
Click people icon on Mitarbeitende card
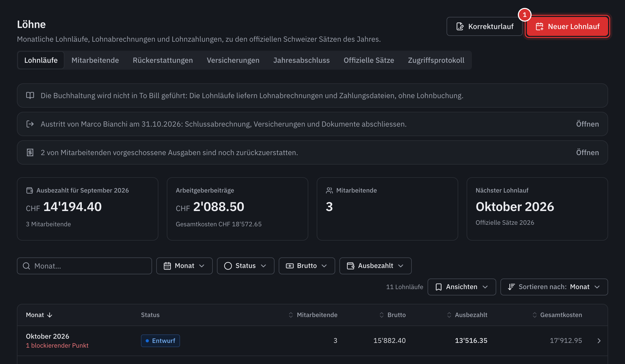[x=329, y=190]
